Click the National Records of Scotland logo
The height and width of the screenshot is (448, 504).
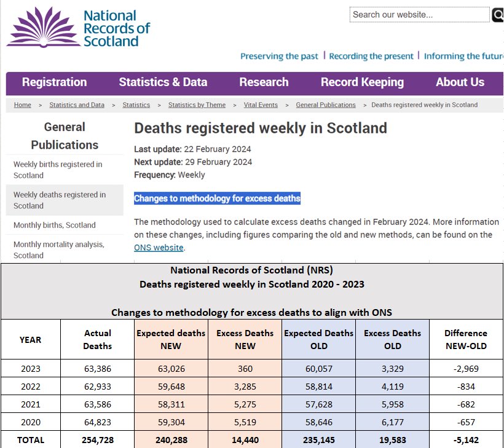coord(78,28)
